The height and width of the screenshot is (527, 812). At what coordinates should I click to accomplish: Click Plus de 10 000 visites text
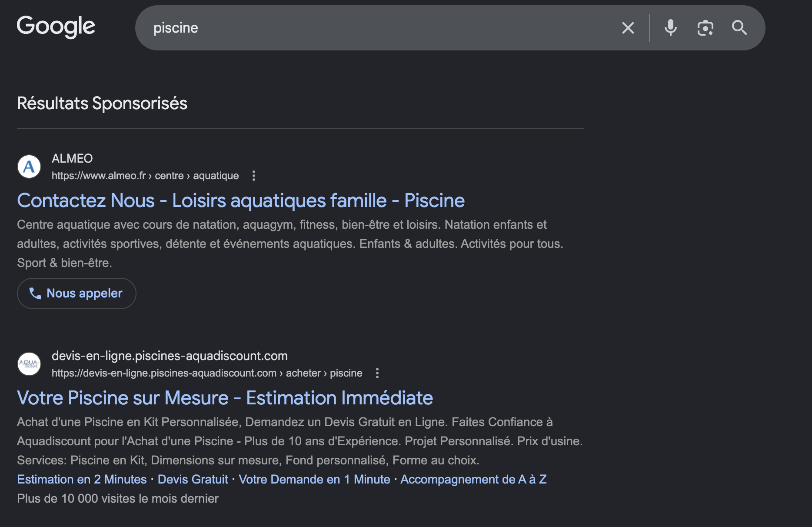117,498
